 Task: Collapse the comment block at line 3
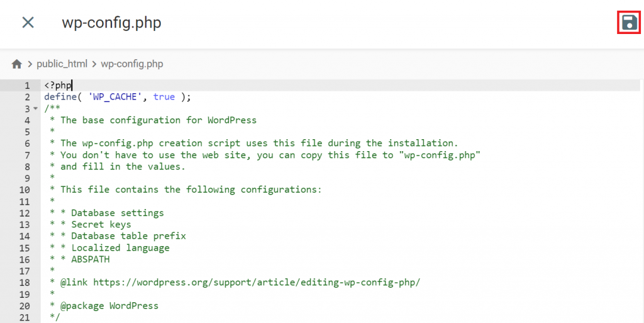tap(35, 109)
